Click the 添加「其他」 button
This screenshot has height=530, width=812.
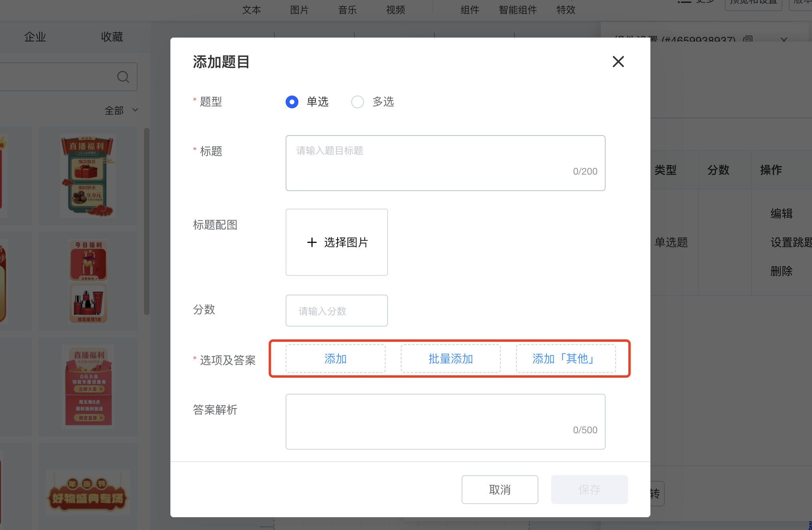point(566,359)
